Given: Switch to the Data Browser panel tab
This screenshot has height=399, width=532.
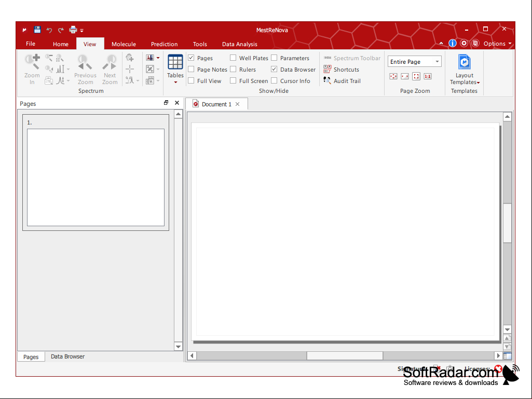Looking at the screenshot, I should (67, 356).
